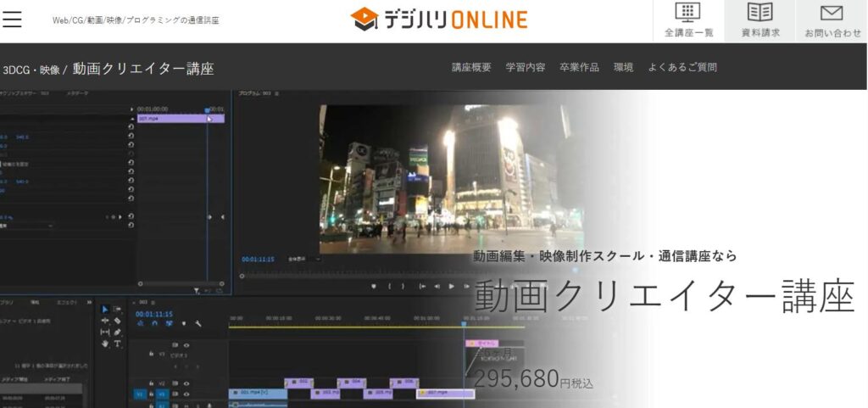Open the 講座概要 navigation tab
This screenshot has width=868, height=408.
coord(471,67)
